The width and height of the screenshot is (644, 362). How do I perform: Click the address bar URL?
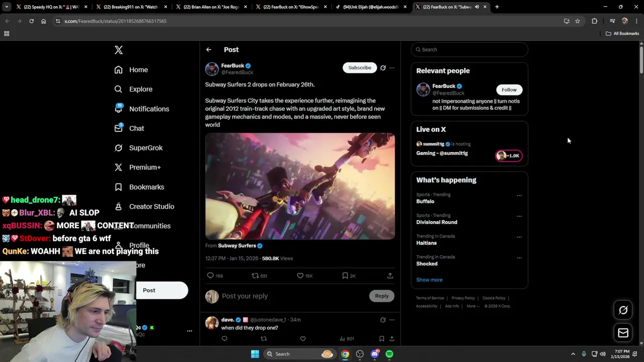click(x=115, y=21)
